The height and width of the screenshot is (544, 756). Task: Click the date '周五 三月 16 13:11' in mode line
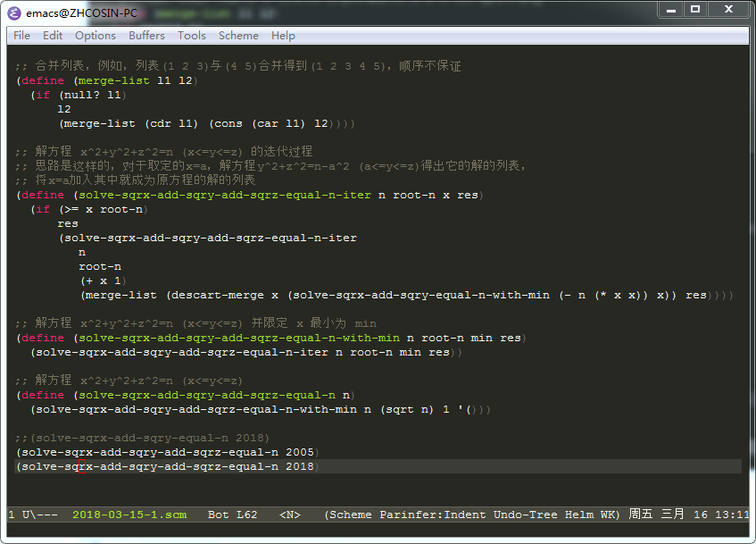(x=688, y=515)
